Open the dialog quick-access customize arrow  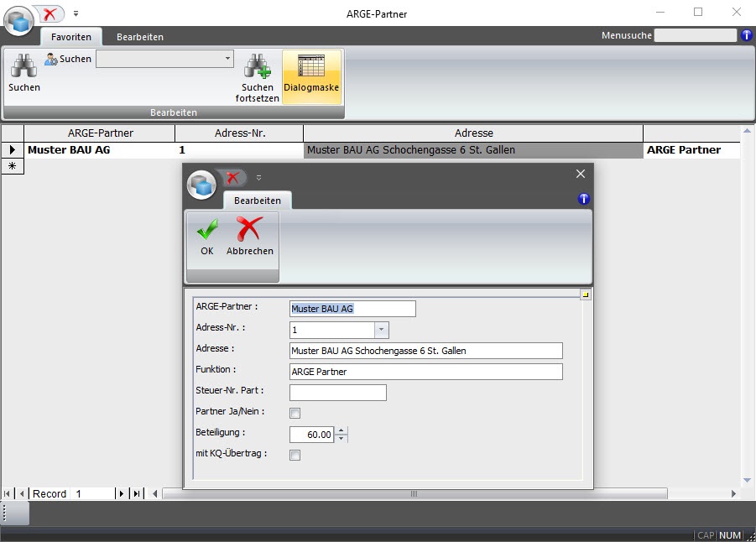(x=258, y=178)
